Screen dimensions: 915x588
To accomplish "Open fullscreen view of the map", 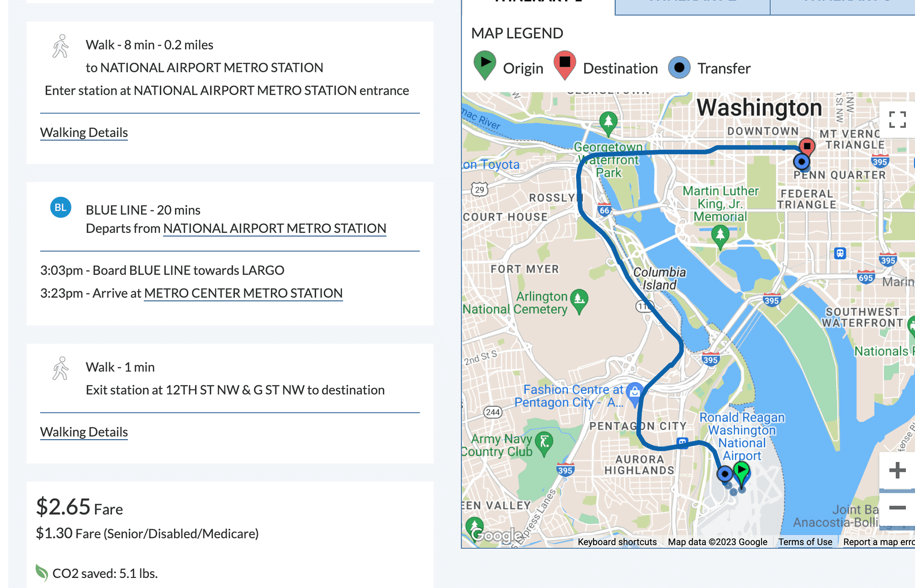I will [897, 119].
